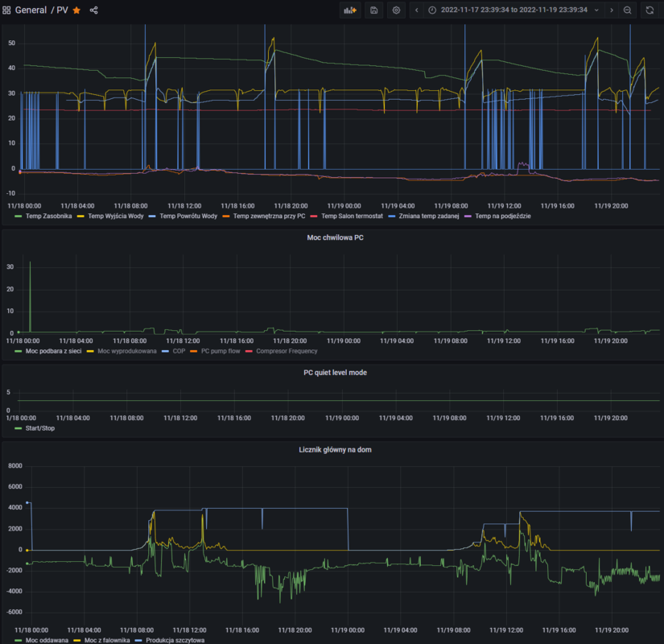Click the green Moc oddawana legend color
664x644 pixels.
pyautogui.click(x=19, y=640)
